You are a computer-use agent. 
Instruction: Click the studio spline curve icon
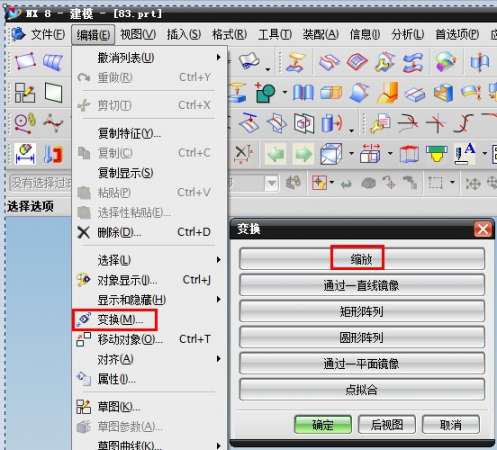[x=53, y=123]
